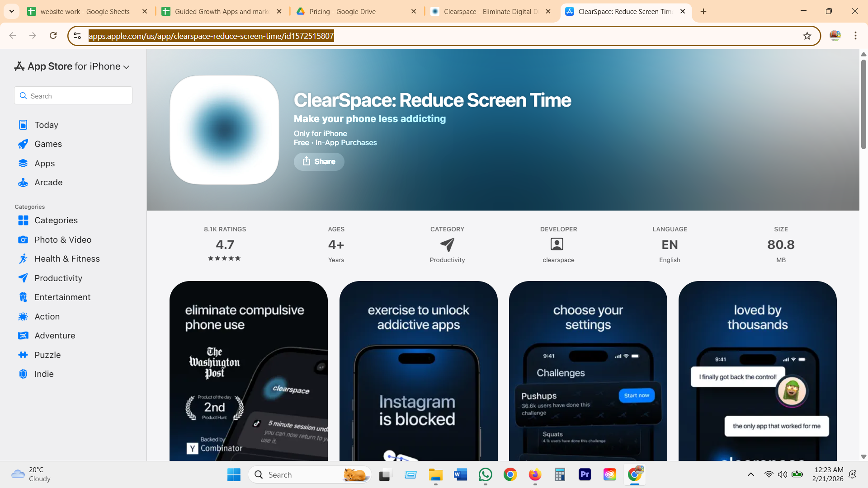The image size is (868, 488).
Task: Open Premiere Pro from the taskbar
Action: coord(585,475)
